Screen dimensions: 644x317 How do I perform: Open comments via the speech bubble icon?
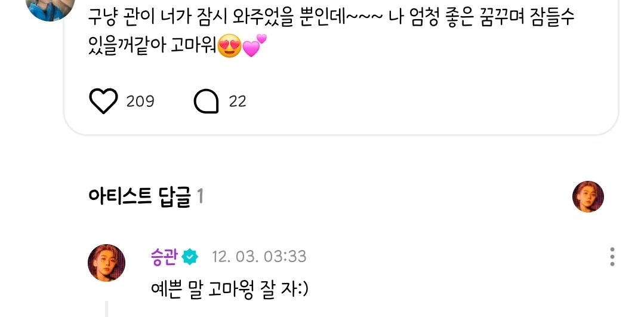pos(206,101)
